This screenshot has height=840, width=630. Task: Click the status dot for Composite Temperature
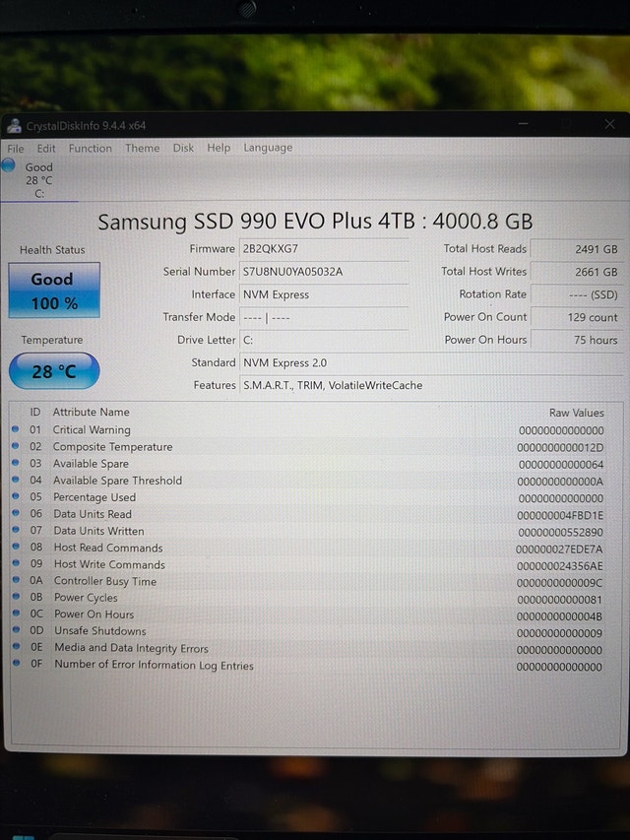click(x=15, y=446)
